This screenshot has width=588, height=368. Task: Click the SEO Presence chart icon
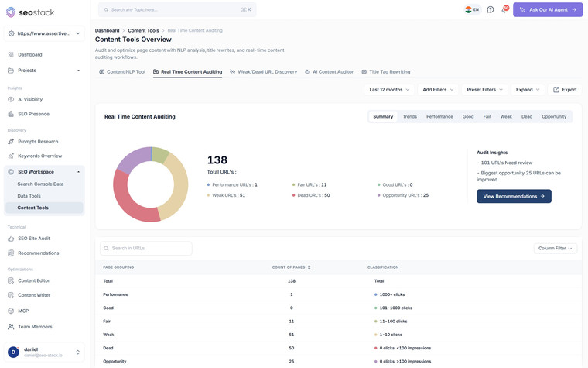coord(11,114)
